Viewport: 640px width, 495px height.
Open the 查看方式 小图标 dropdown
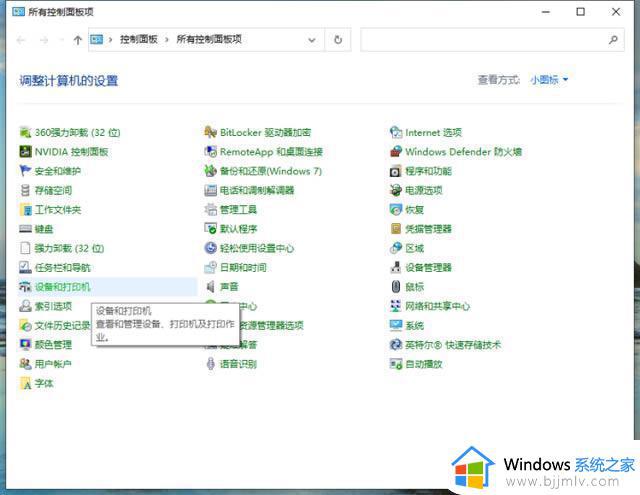[x=549, y=80]
